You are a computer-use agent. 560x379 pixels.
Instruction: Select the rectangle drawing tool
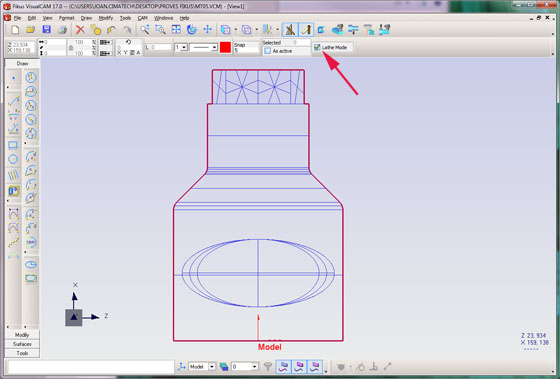point(13,145)
